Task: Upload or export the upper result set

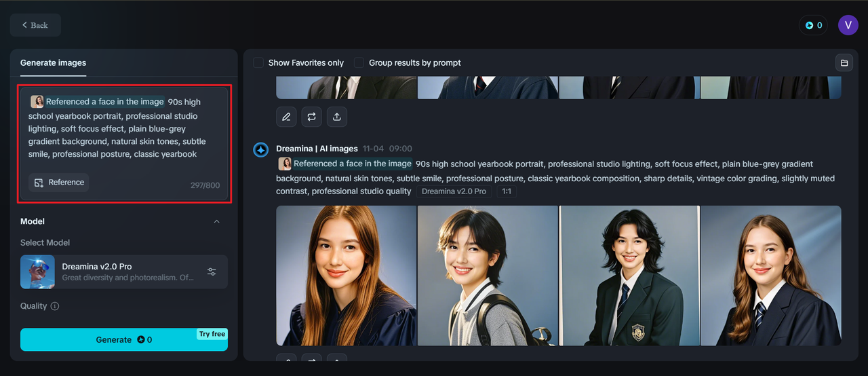Action: 336,117
